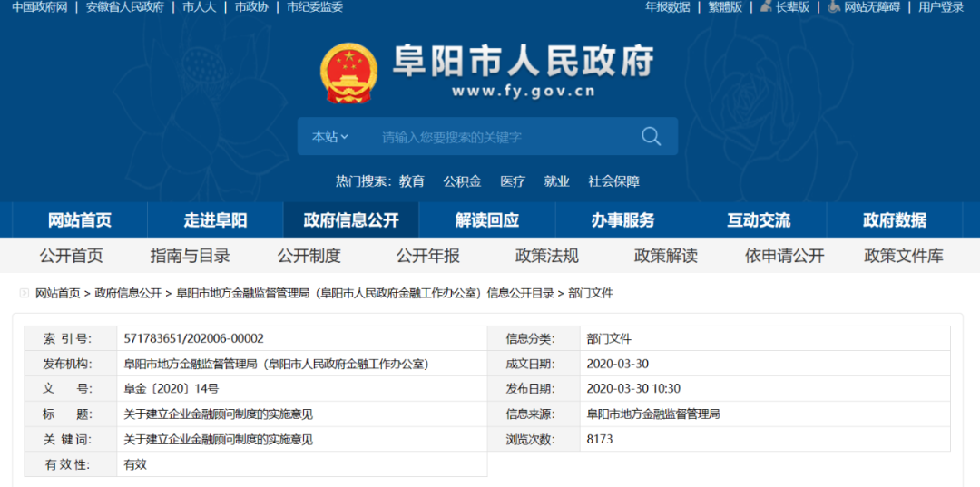Viewport: 980px width, 487px height.
Task: Switch to 长辈版 version
Action: pos(792,7)
